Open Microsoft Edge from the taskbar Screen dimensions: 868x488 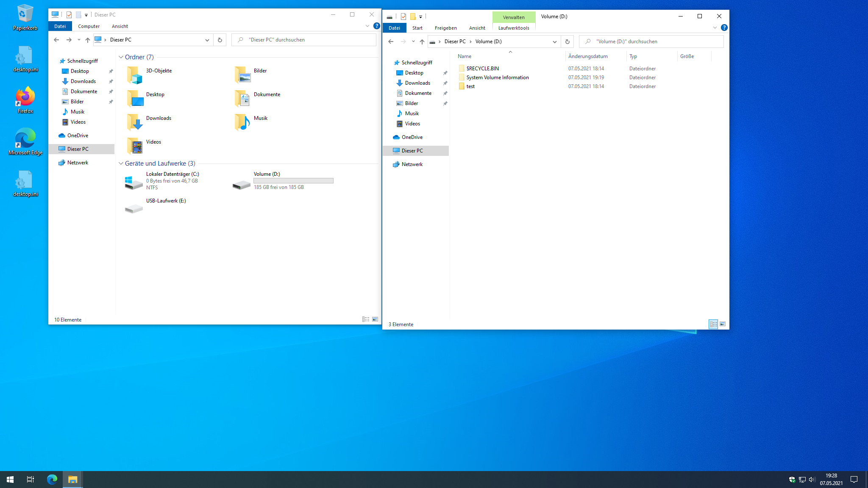(x=52, y=479)
